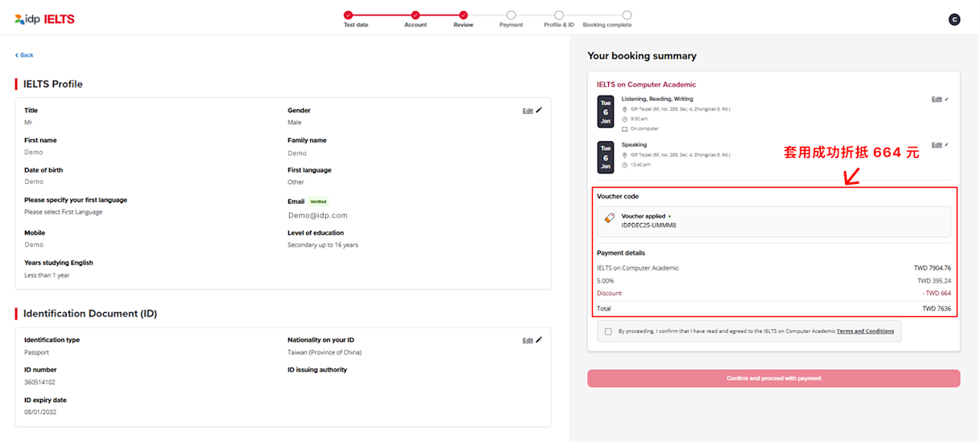Click the Payment step circle

coord(511,14)
